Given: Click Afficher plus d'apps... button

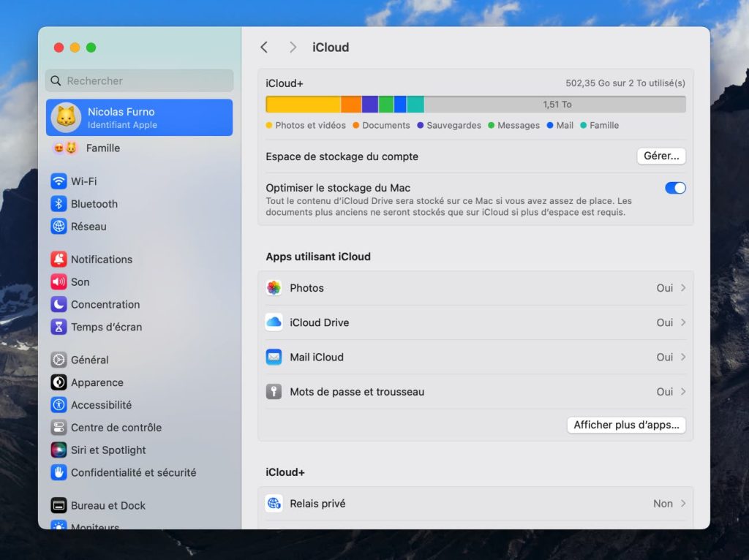Looking at the screenshot, I should (626, 425).
